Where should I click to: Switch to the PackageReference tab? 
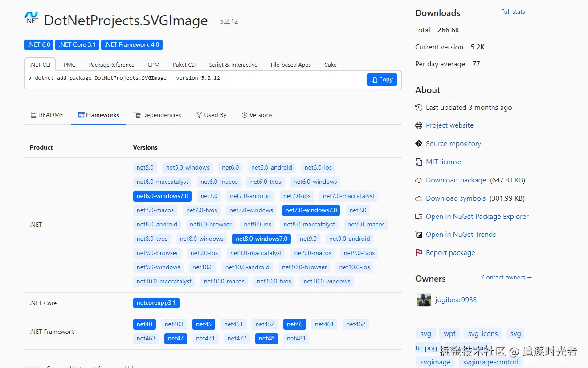111,65
